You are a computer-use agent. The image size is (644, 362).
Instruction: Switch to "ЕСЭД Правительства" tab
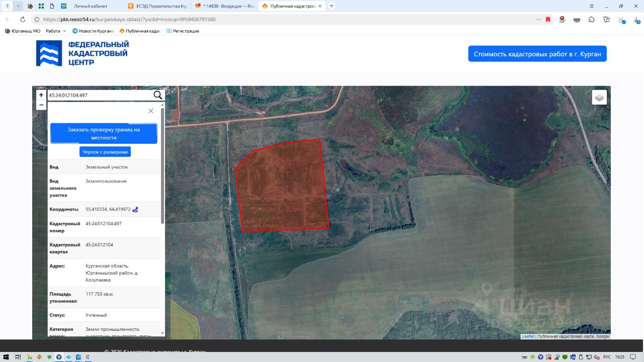[157, 6]
